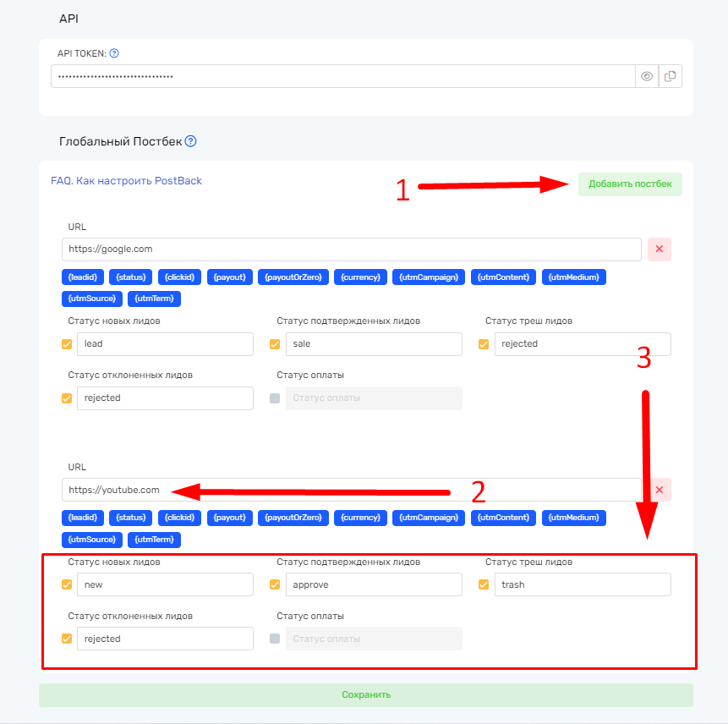Image resolution: width=728 pixels, height=724 pixels.
Task: Click the API token input field
Action: click(342, 76)
